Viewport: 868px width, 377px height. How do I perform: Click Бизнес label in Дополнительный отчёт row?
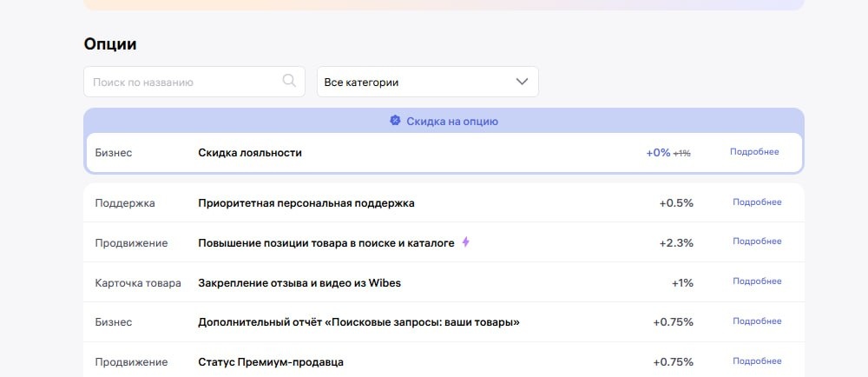click(114, 322)
